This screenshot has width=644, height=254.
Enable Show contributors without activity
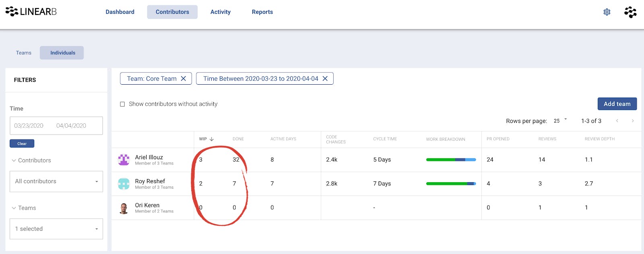(122, 104)
